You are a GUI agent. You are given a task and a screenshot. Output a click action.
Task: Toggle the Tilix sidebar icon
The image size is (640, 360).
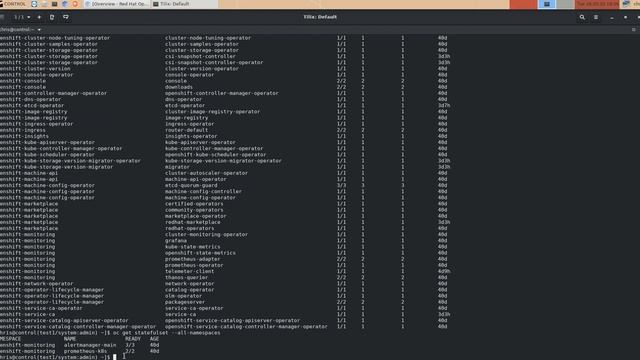pyautogui.click(x=2, y=17)
